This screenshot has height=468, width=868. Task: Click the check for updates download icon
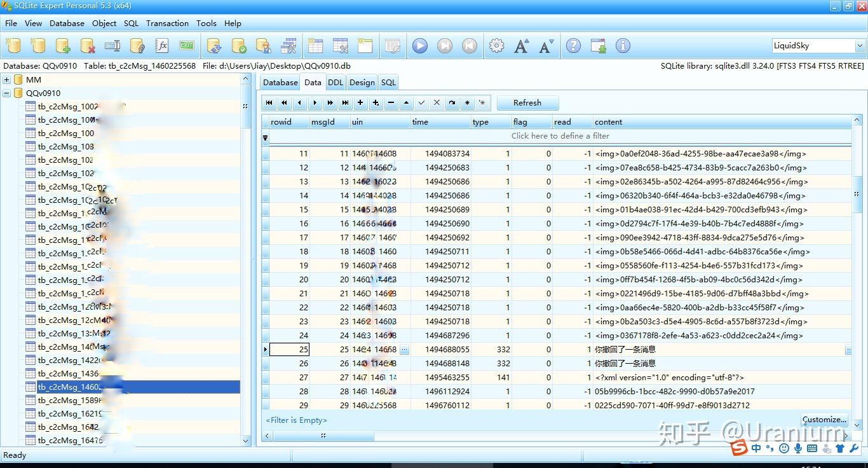coord(598,46)
